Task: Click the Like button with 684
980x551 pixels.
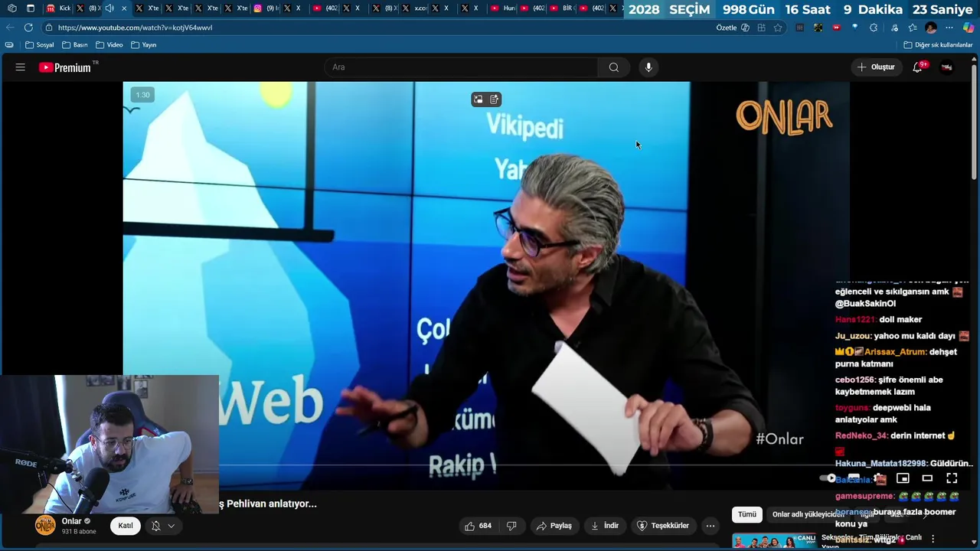Action: (x=478, y=526)
